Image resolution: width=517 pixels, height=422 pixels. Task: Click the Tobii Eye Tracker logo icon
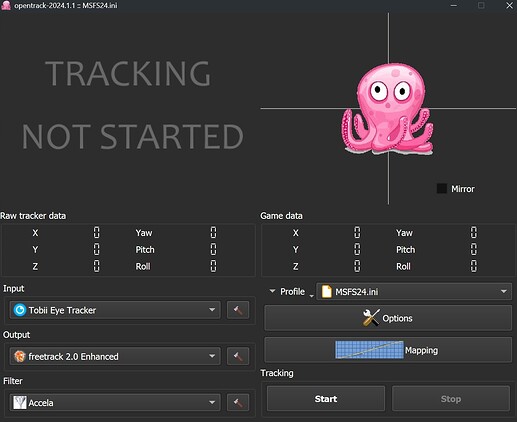coord(20,310)
